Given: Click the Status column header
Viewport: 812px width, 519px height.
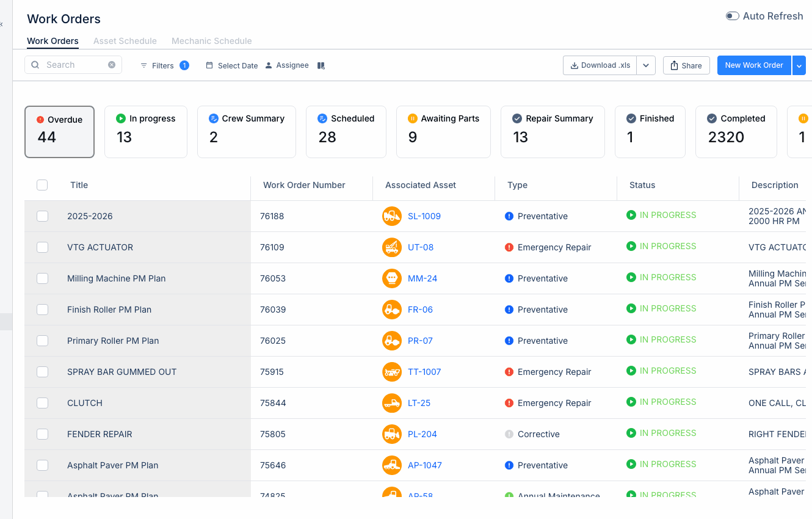Looking at the screenshot, I should point(642,185).
